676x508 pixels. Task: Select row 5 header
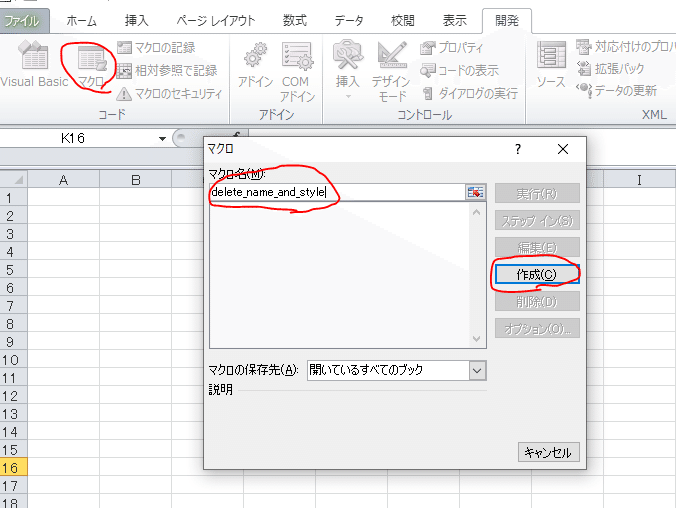coord(13,270)
